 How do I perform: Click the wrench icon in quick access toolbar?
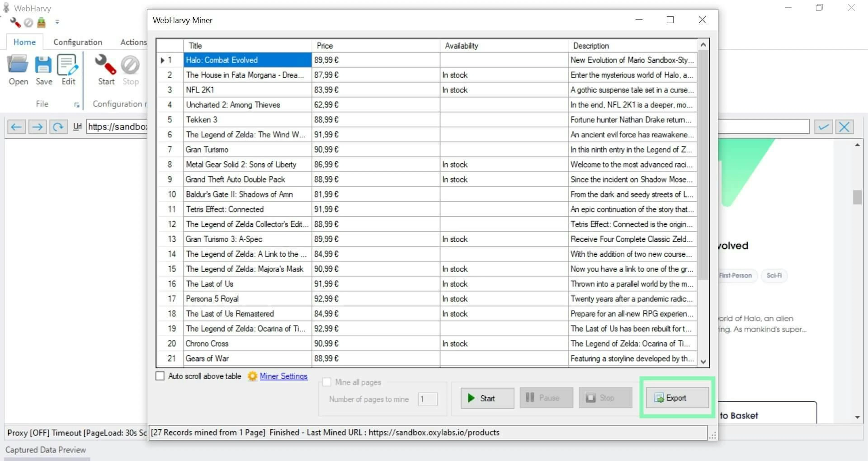(16, 22)
